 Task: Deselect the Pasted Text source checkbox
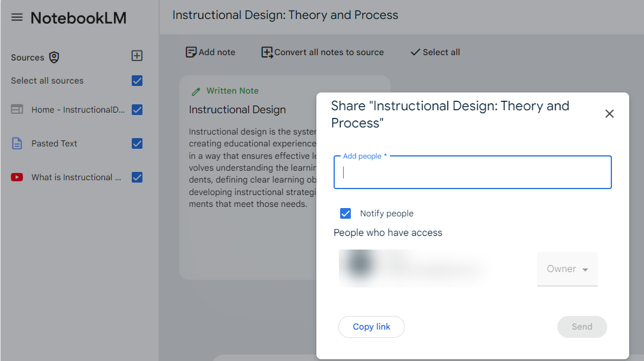pos(137,143)
